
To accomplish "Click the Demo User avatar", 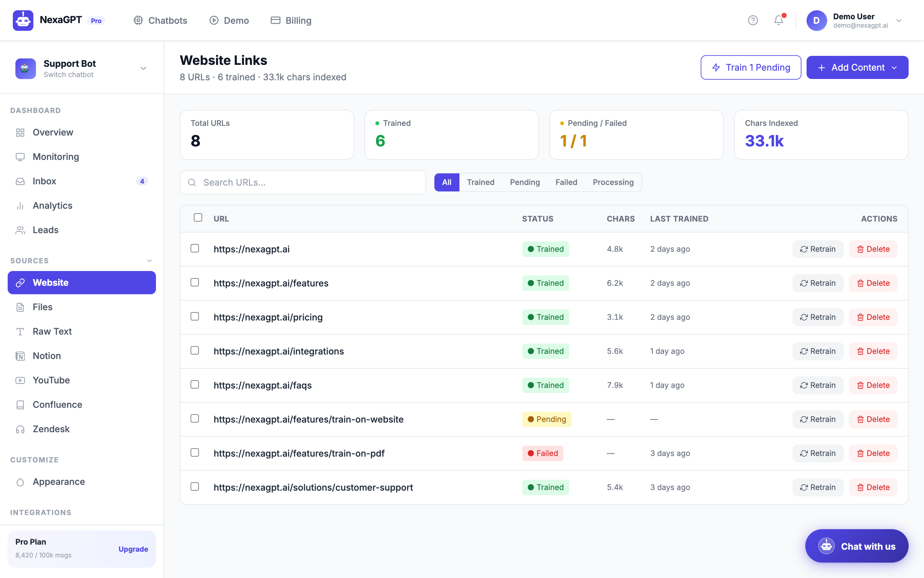I will [x=816, y=20].
